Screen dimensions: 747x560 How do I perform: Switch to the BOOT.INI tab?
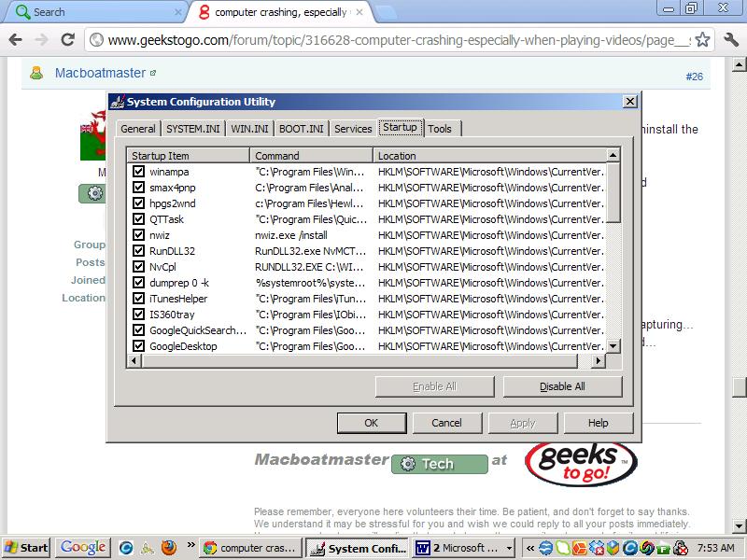click(301, 129)
